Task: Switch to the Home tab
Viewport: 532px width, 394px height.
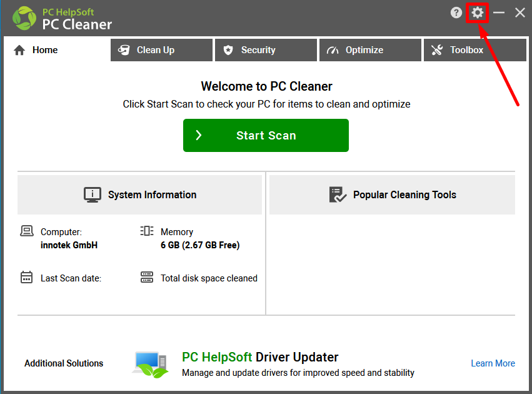Action: pos(56,50)
